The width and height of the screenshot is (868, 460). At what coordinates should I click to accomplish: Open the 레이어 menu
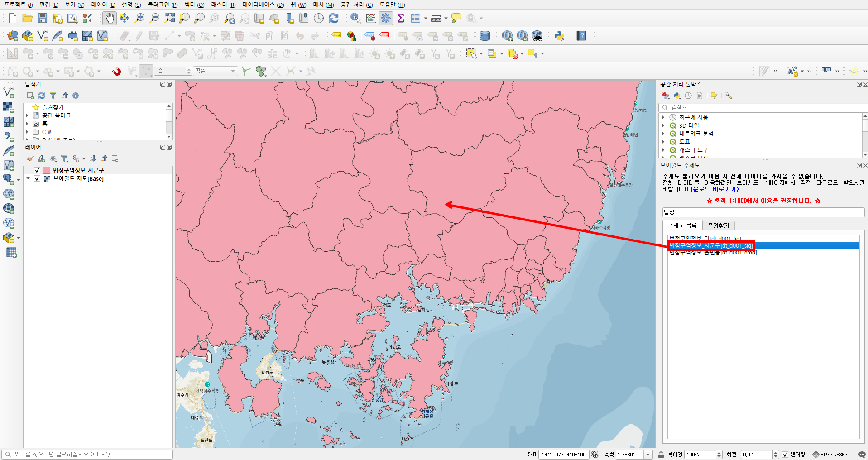coord(103,5)
